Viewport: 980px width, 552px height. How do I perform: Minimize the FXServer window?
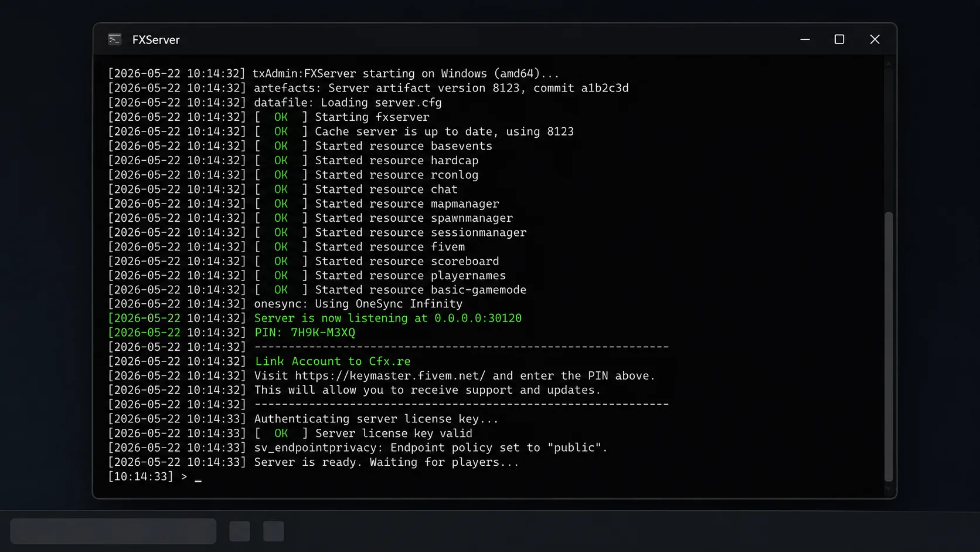pyautogui.click(x=805, y=39)
